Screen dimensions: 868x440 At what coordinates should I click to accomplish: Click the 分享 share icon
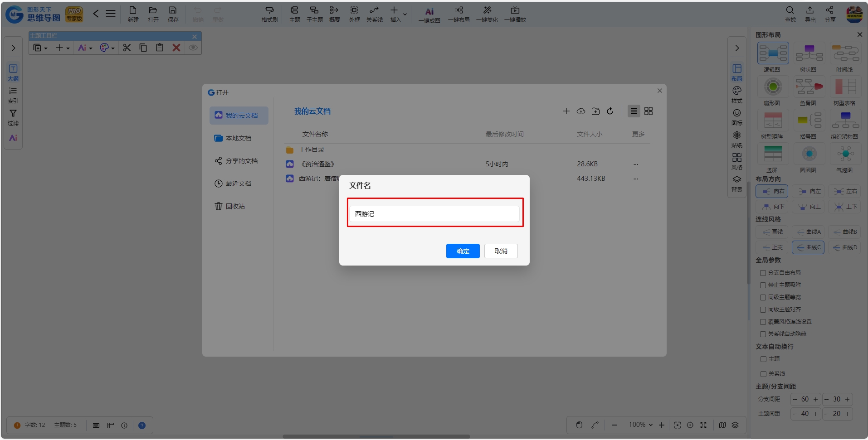[830, 14]
